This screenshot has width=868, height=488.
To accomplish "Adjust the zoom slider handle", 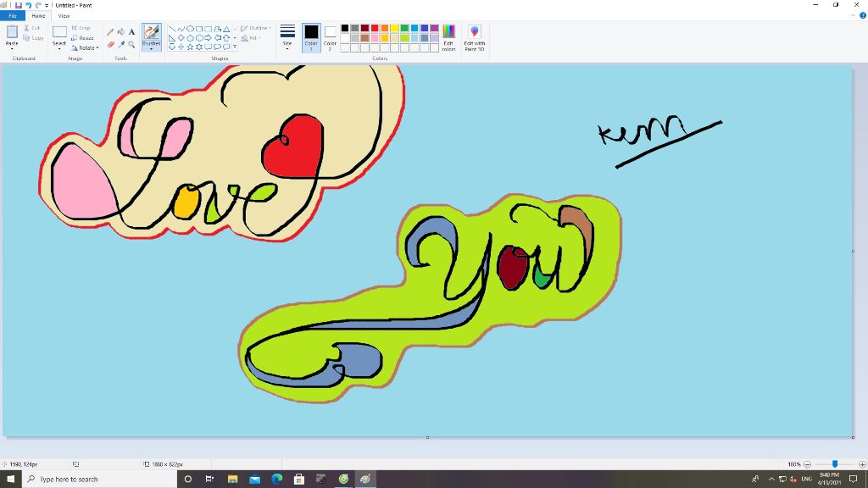I will tap(835, 464).
